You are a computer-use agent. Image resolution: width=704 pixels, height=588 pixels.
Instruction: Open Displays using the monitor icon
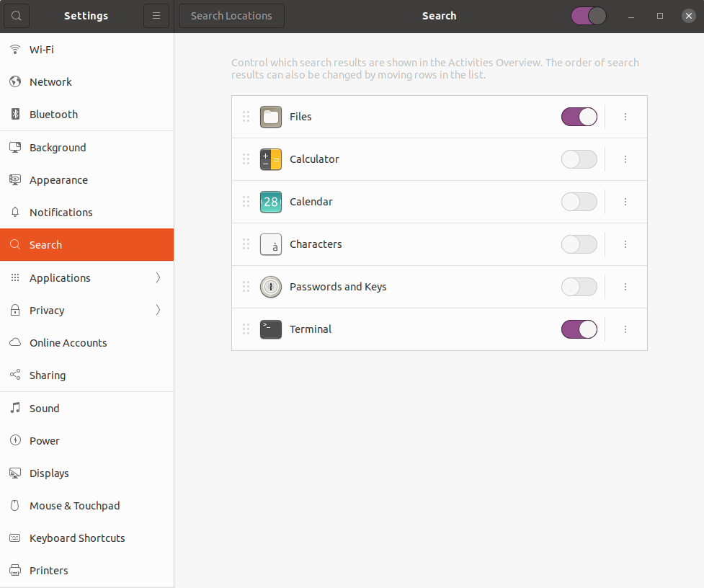tap(14, 473)
